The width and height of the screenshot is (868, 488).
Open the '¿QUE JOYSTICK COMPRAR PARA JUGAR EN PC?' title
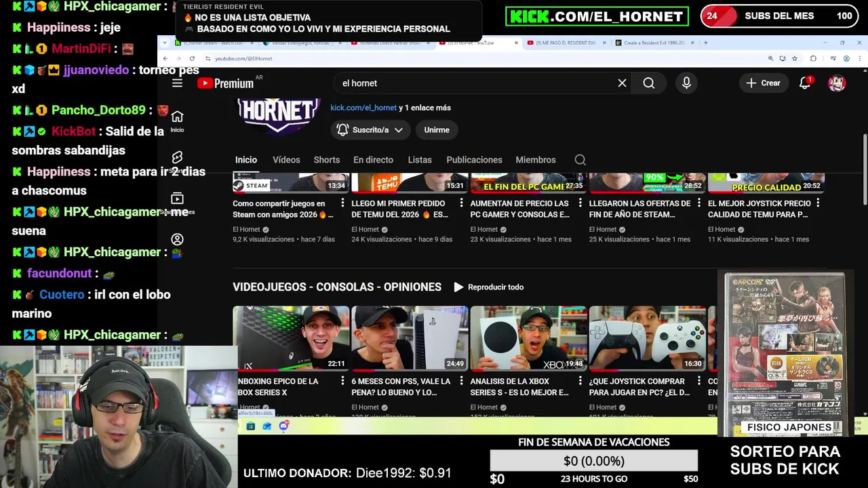coord(639,387)
